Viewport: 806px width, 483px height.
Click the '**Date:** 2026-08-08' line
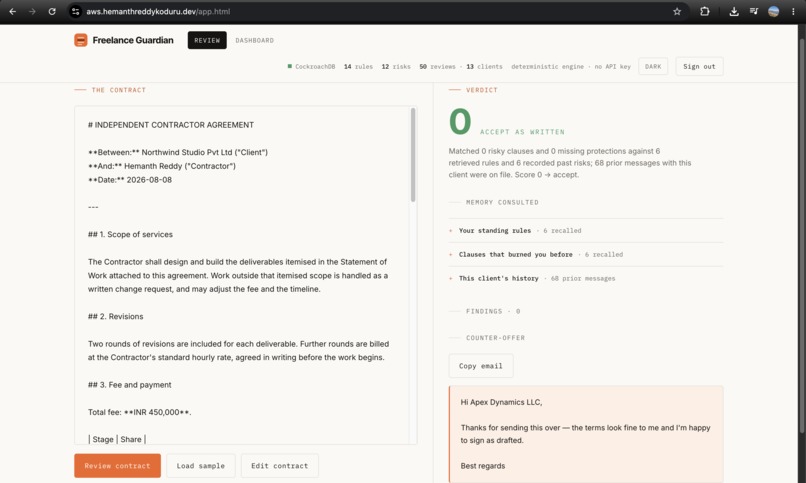tap(130, 180)
